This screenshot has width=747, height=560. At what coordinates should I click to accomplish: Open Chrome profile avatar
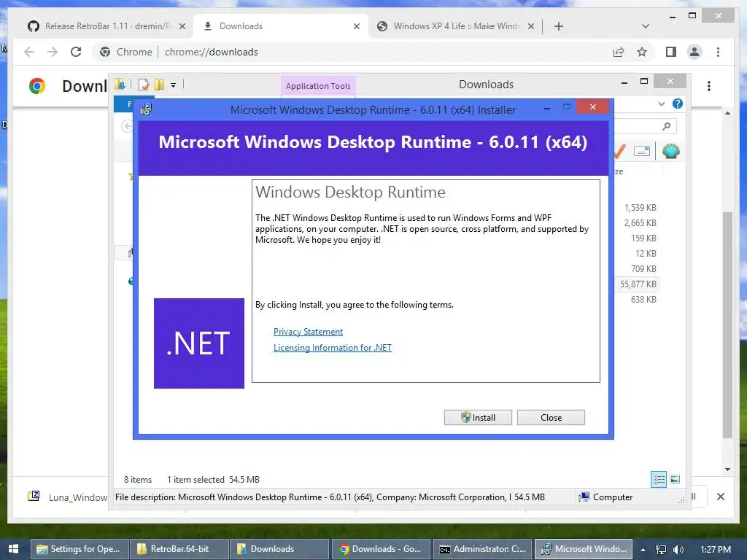(x=694, y=52)
